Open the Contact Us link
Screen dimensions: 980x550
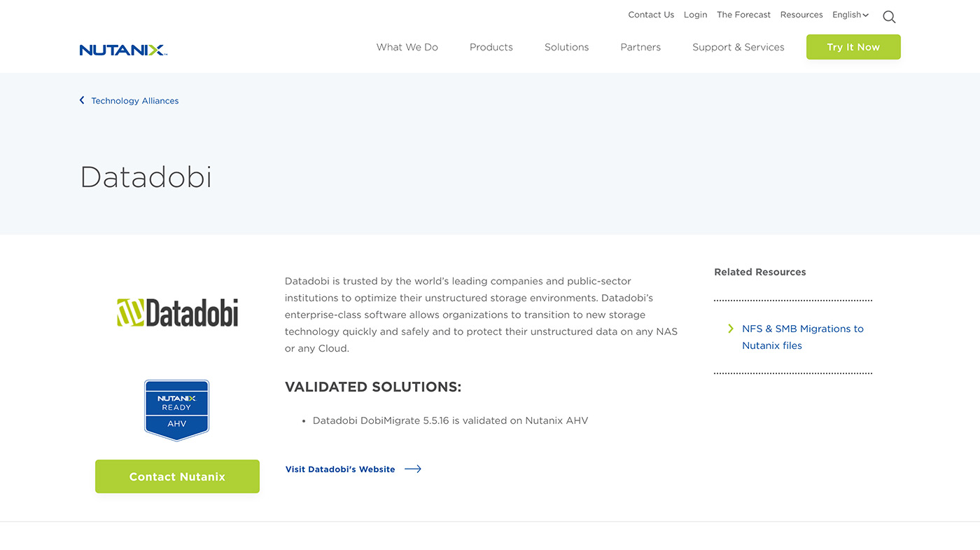pyautogui.click(x=651, y=15)
